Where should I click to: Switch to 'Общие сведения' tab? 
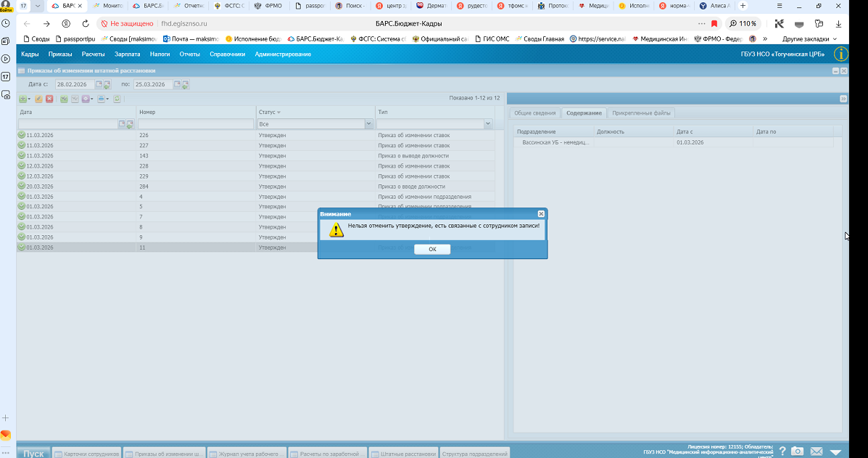click(534, 113)
